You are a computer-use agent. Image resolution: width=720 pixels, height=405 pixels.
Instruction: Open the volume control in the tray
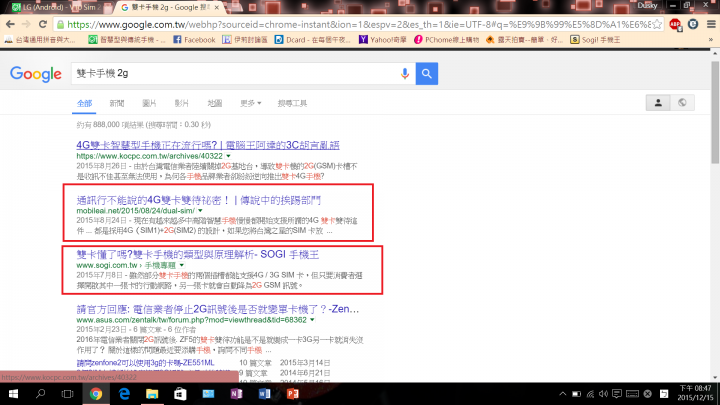click(x=603, y=394)
